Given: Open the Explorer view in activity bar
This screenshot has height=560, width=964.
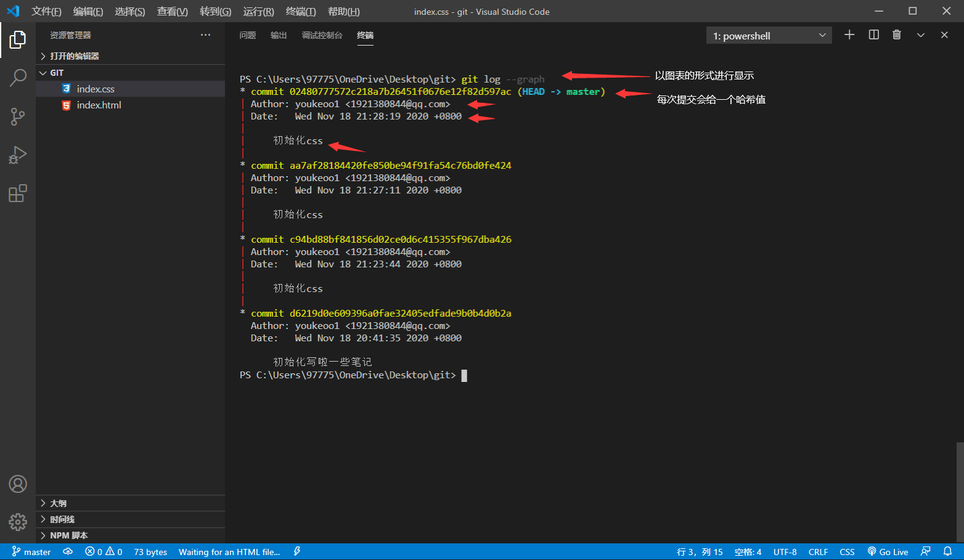Looking at the screenshot, I should pyautogui.click(x=18, y=39).
